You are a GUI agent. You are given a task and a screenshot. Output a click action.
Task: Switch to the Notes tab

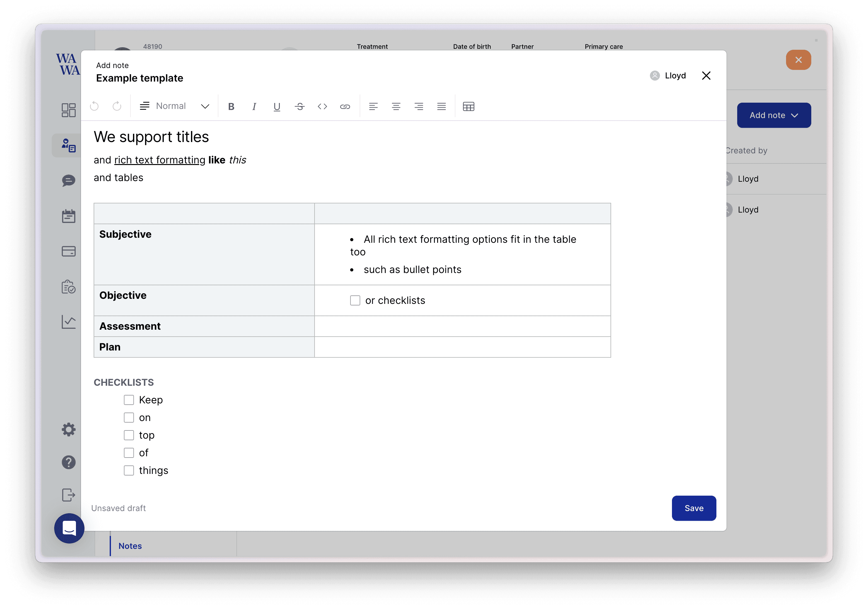tap(130, 545)
